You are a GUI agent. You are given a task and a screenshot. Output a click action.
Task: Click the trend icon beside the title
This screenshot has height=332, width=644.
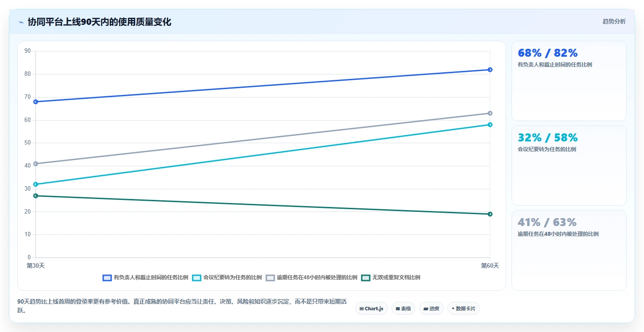21,22
